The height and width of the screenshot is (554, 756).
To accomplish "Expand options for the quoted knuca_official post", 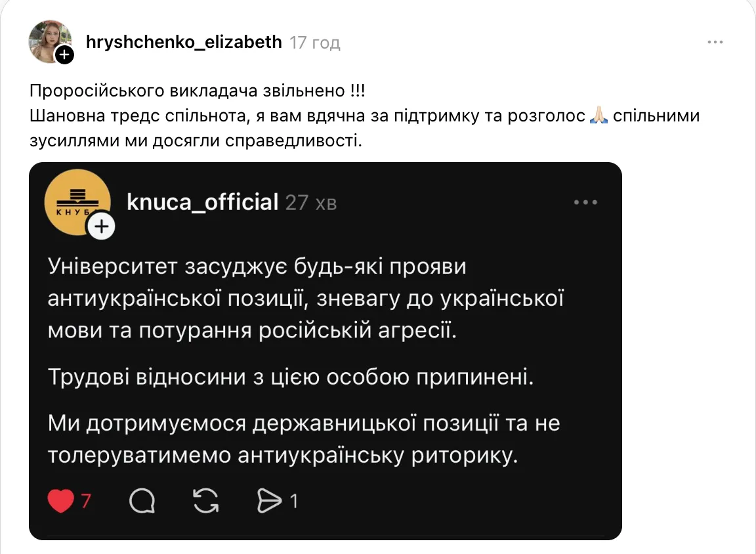I will tap(585, 202).
